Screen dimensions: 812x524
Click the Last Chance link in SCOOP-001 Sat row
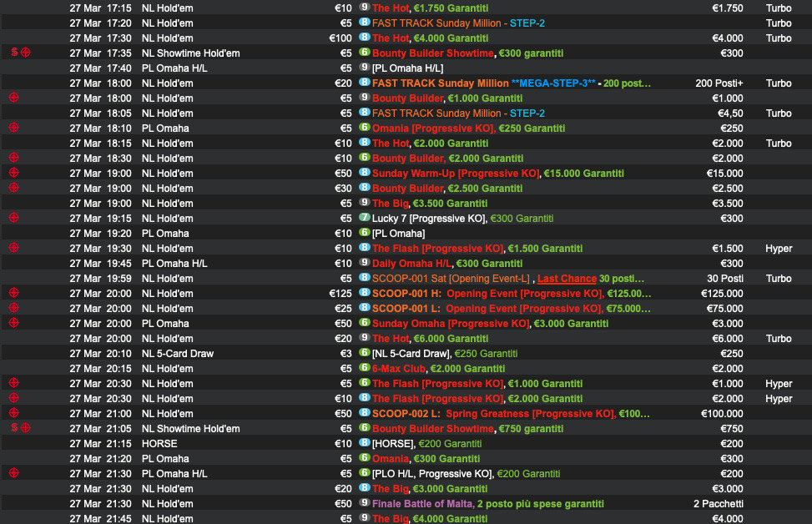pyautogui.click(x=567, y=279)
